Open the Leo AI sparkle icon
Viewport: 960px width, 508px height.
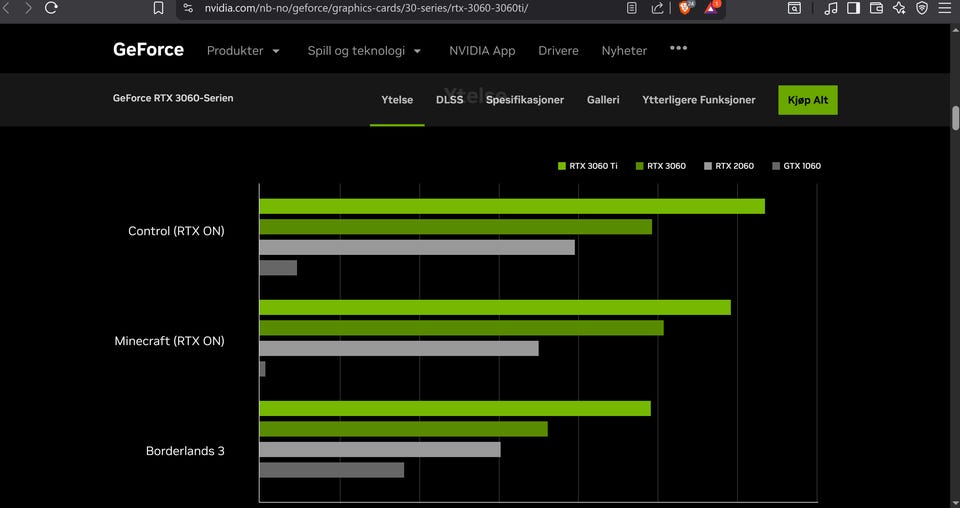click(899, 8)
